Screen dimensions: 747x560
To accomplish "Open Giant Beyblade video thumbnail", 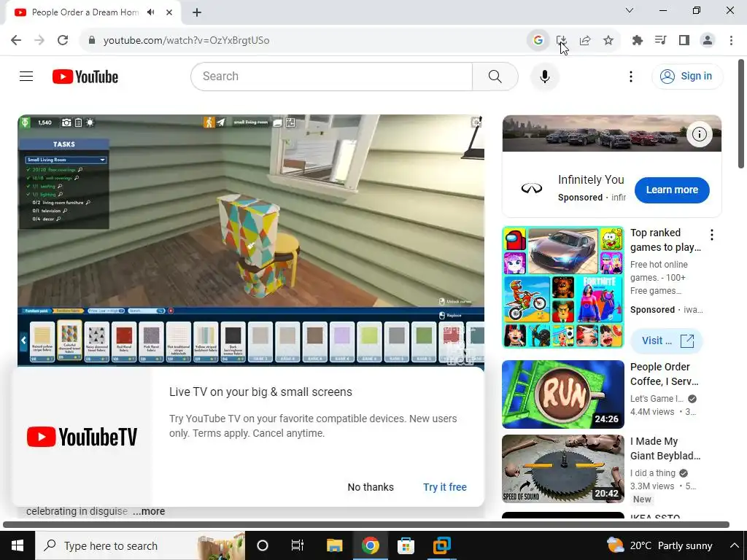I will click(562, 469).
